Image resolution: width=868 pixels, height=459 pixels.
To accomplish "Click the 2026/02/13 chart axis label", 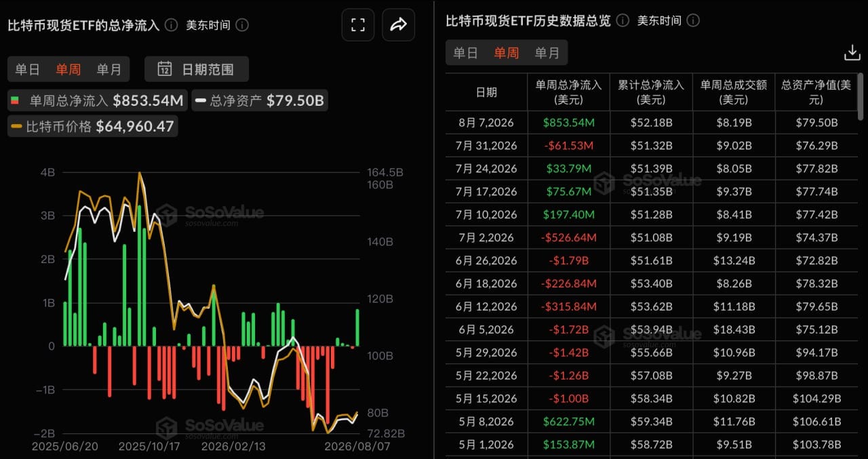I will 233,447.
